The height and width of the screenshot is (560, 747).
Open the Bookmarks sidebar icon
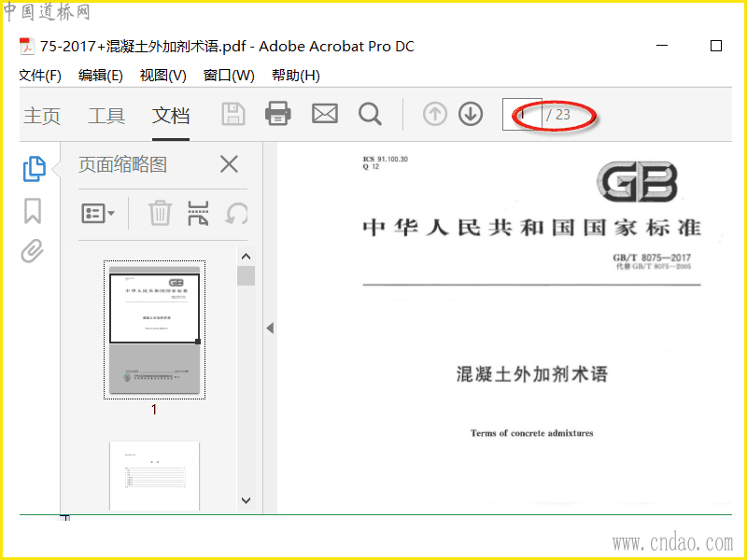tap(33, 211)
